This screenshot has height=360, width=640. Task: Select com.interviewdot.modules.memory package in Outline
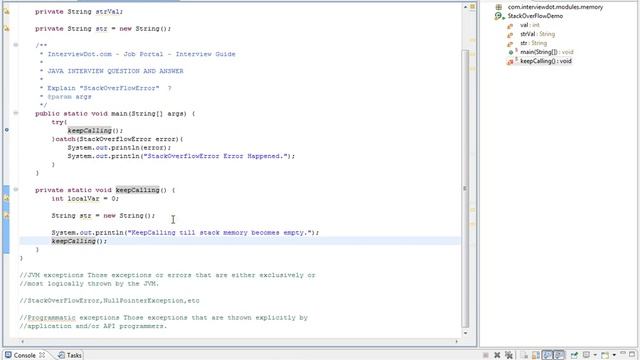pyautogui.click(x=555, y=7)
